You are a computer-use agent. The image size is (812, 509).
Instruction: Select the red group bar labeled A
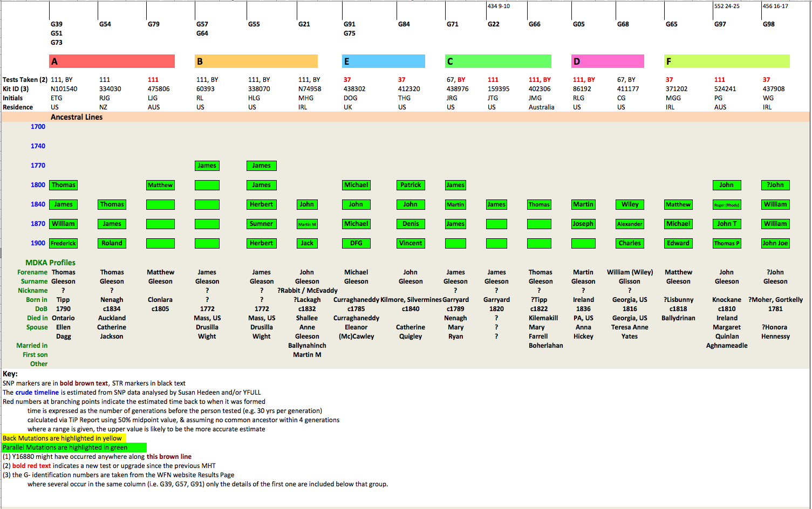111,61
